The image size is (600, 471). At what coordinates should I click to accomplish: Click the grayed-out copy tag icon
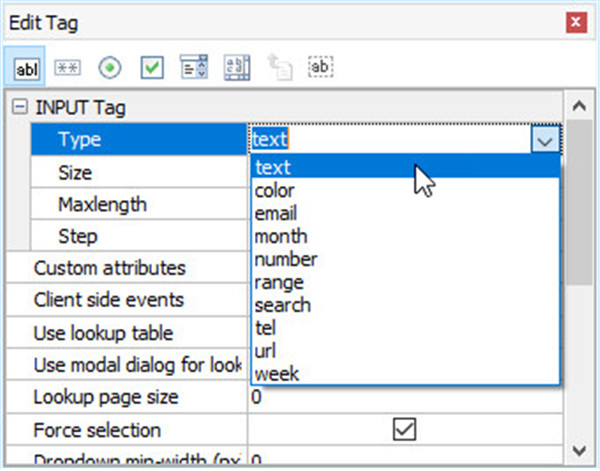[x=279, y=67]
